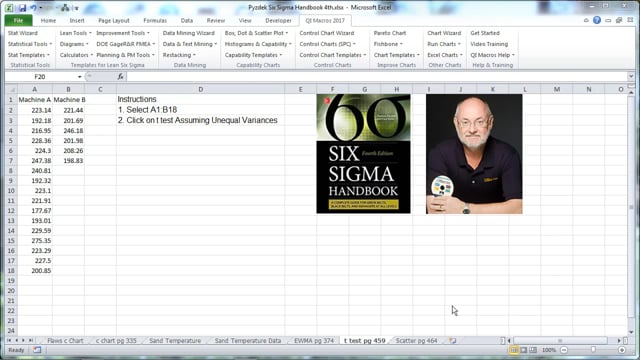
Task: Switch to Page Break Preview icon
Action: (533, 350)
